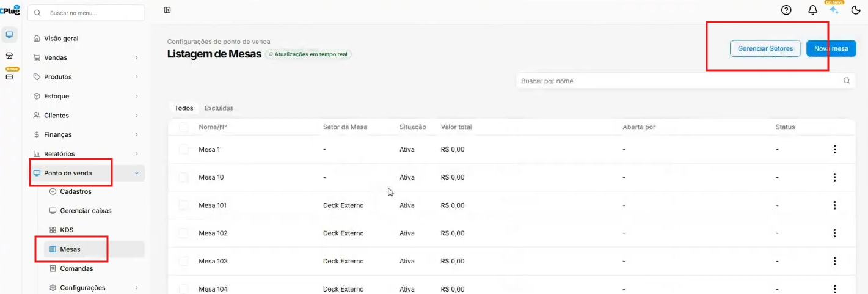Screen dimensions: 868x294
Task: Expand the Clientes submenu chevron
Action: [x=136, y=116]
